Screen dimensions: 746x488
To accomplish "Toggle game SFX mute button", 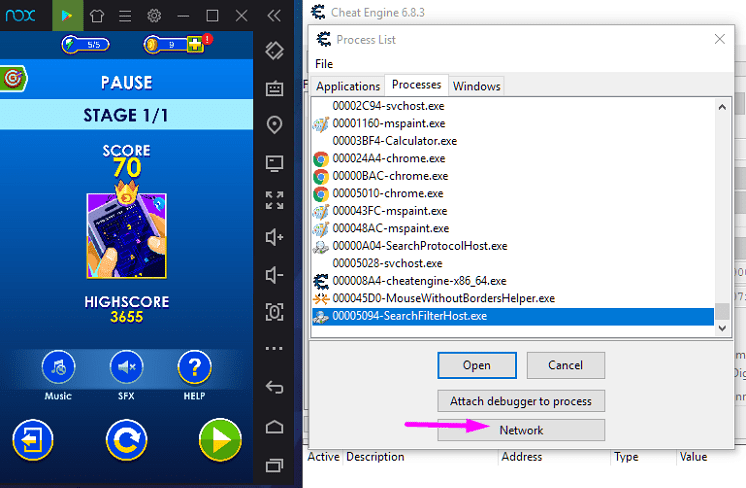I will [x=127, y=367].
